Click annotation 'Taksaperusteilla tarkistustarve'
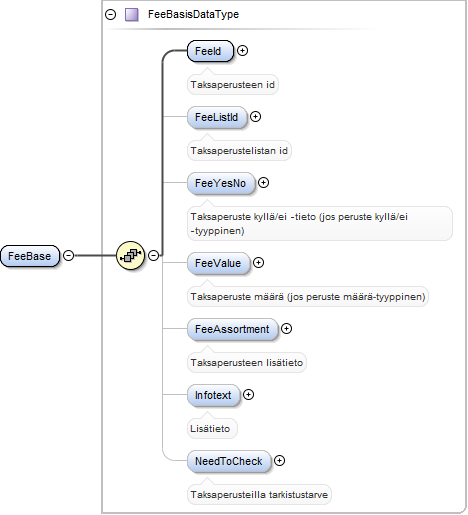 pos(259,495)
